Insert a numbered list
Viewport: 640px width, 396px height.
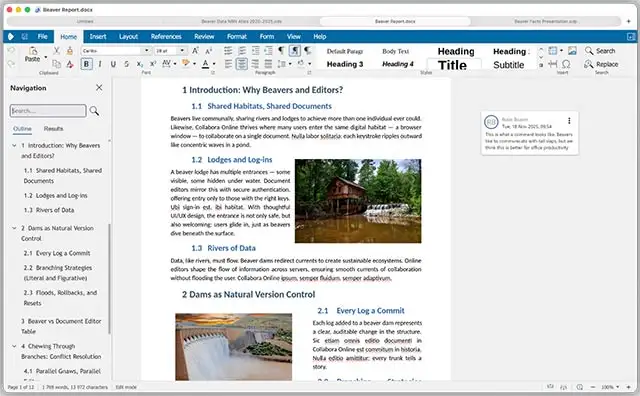(242, 50)
